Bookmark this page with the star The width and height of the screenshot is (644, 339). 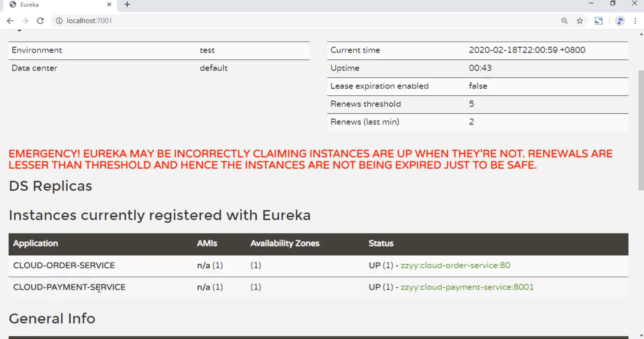click(580, 21)
